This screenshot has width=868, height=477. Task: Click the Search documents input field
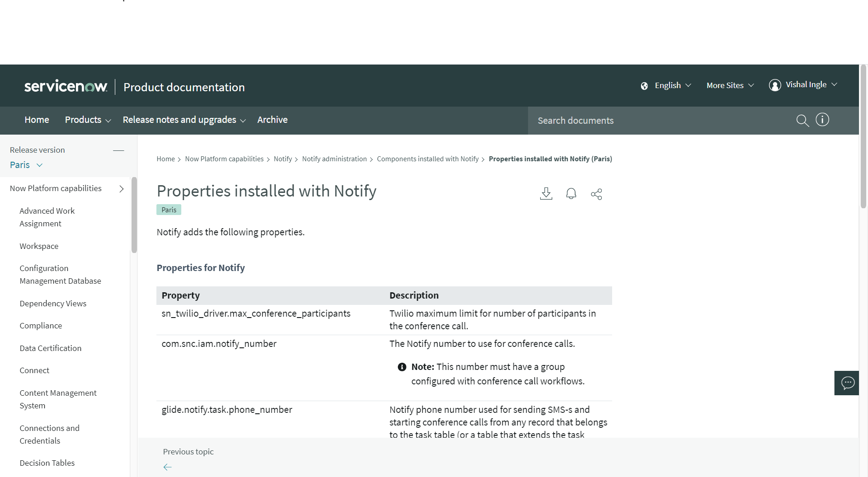tap(633, 121)
